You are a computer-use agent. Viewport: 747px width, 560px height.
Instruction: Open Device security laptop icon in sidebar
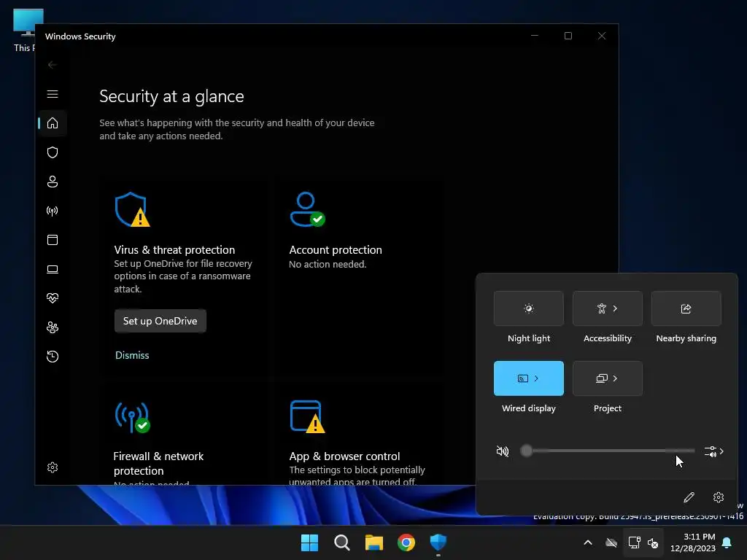53,269
